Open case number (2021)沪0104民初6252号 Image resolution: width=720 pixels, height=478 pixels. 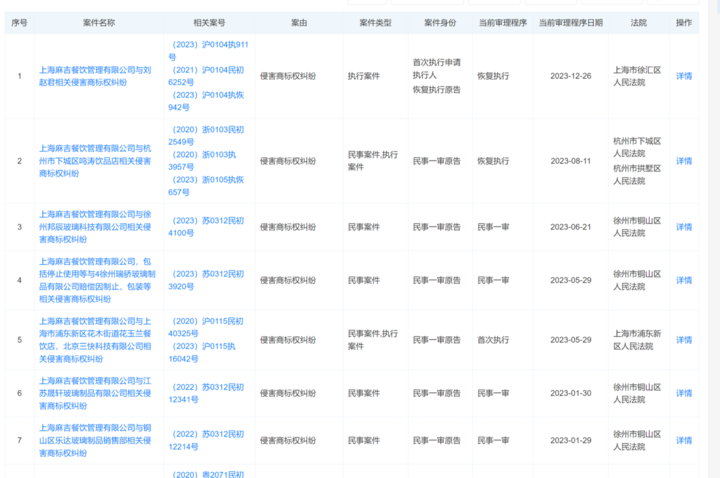tap(206, 76)
